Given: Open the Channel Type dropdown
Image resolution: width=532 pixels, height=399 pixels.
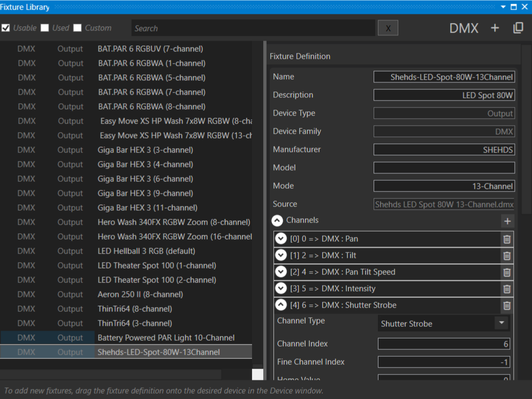Looking at the screenshot, I should coord(444,324).
